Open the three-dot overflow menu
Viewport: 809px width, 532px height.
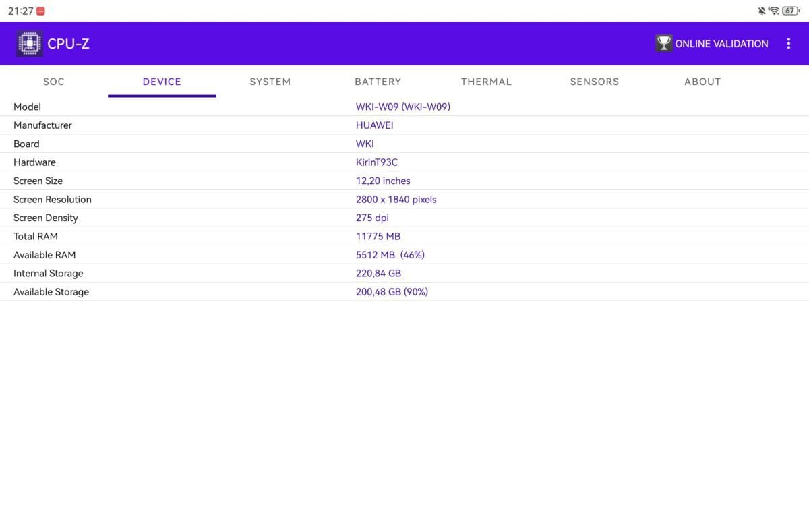[789, 43]
